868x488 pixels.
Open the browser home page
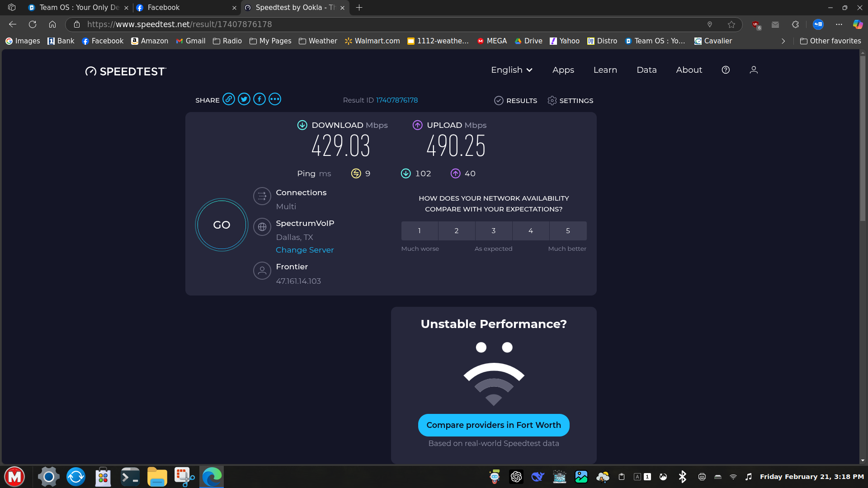click(x=52, y=24)
